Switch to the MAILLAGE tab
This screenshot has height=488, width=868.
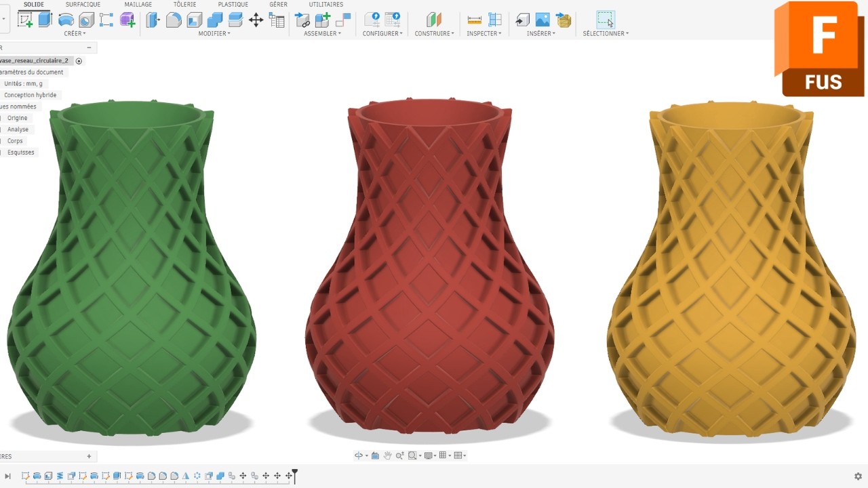[x=138, y=4]
